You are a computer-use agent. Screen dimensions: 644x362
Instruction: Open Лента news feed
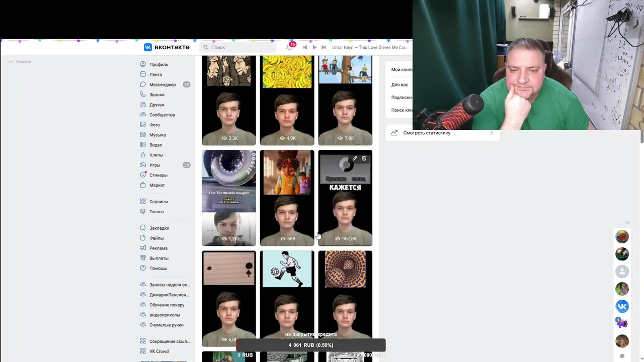155,74
